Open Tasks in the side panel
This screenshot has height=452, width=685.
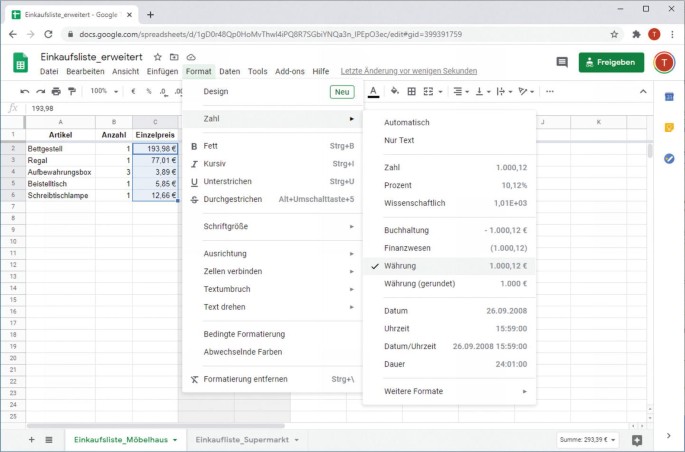pos(669,159)
